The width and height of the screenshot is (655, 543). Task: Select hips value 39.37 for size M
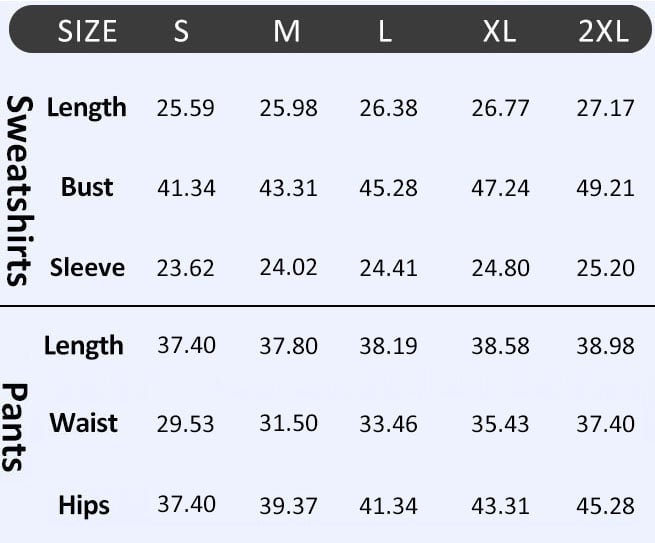tap(288, 506)
